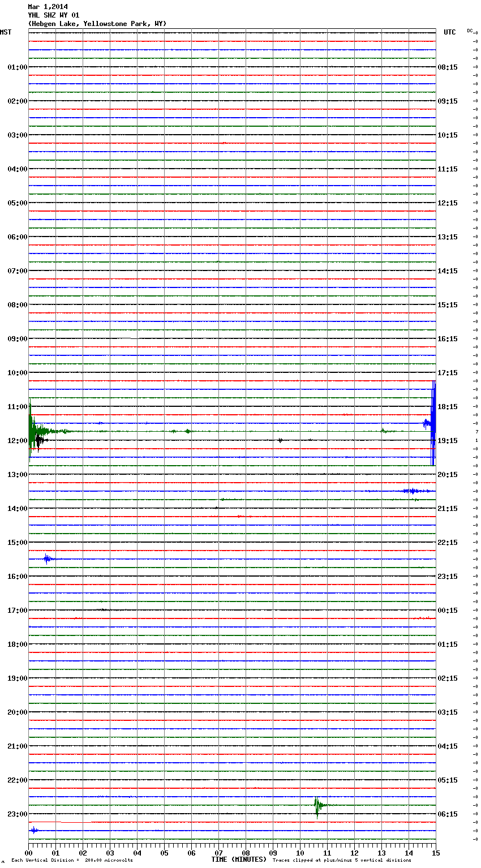Image resolution: width=481 pixels, height=868 pixels.
Task: Click the '14:15' UTC time label
Action: coord(448,271)
